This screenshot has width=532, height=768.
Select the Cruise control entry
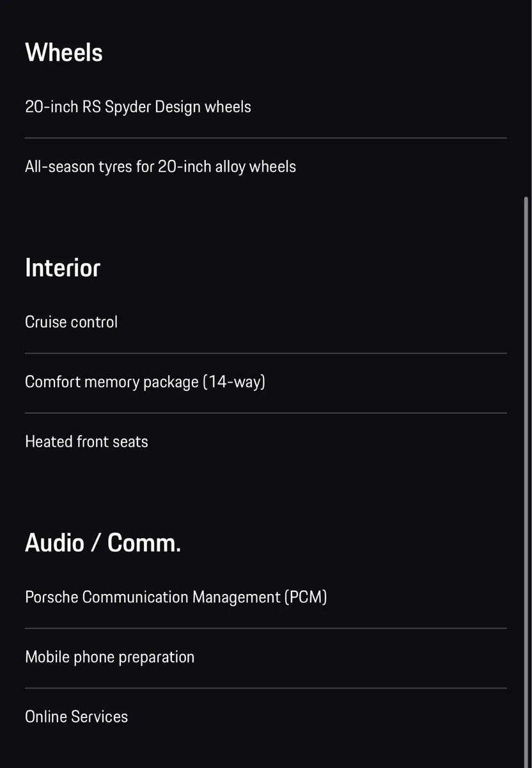(x=72, y=321)
